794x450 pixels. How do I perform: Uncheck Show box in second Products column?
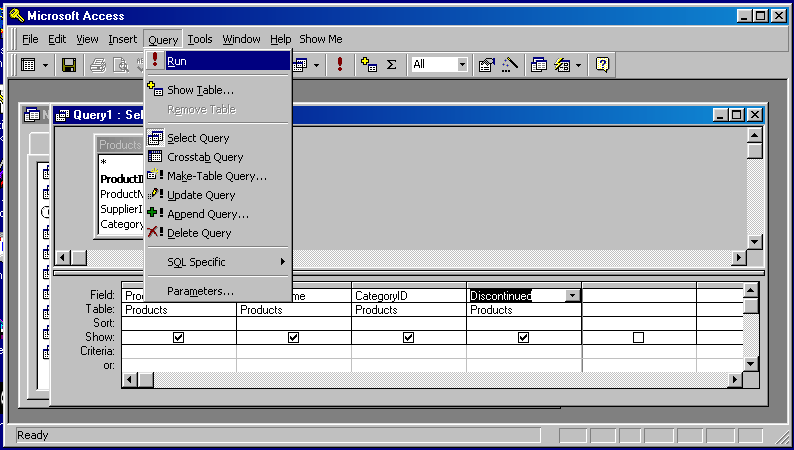pos(293,337)
